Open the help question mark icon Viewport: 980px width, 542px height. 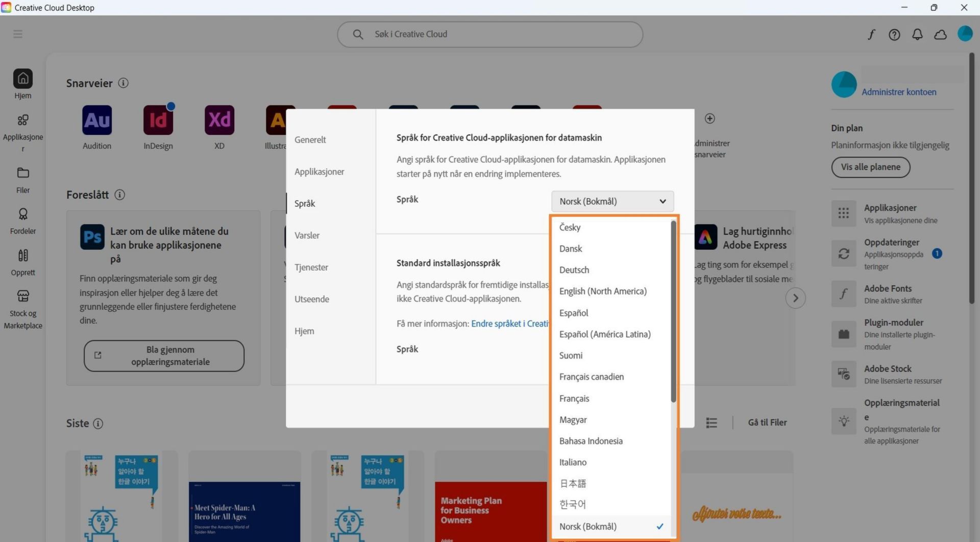click(x=894, y=34)
